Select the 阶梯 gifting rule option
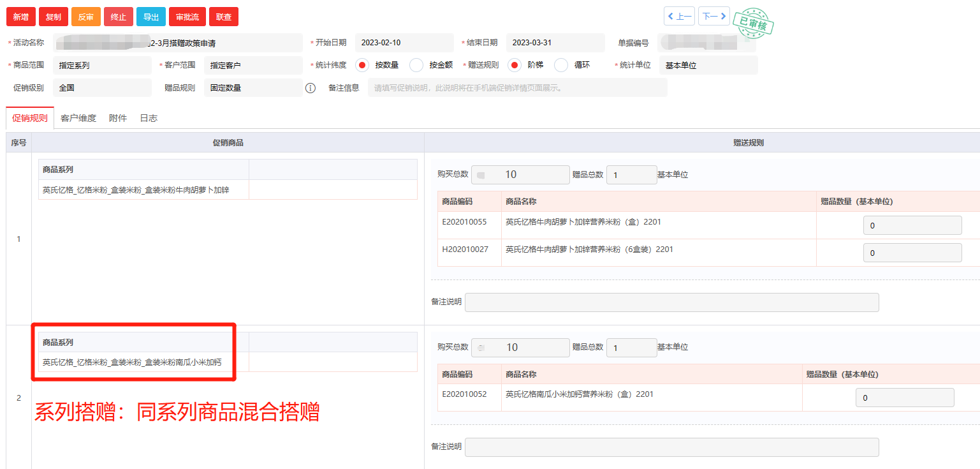Image resolution: width=980 pixels, height=469 pixels. pyautogui.click(x=515, y=65)
